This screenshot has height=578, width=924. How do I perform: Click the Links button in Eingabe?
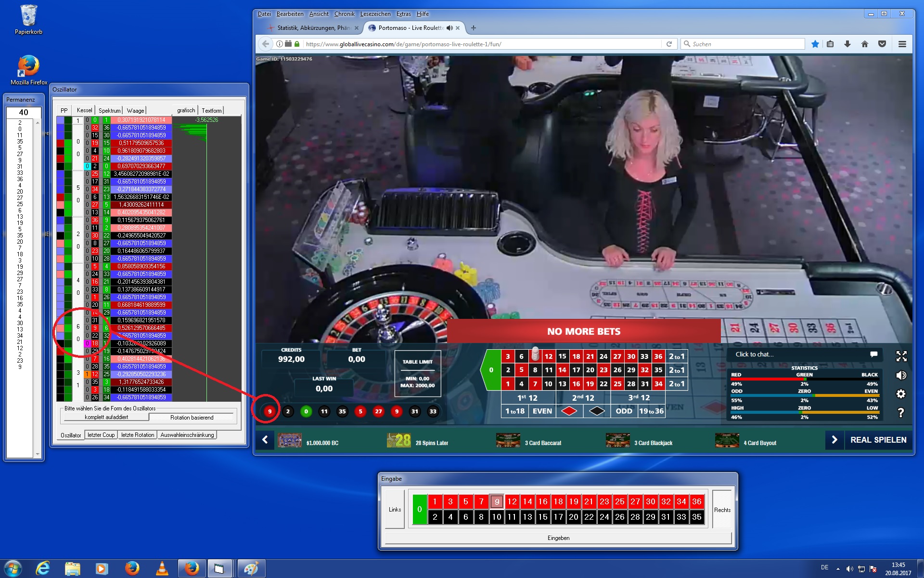click(x=395, y=510)
